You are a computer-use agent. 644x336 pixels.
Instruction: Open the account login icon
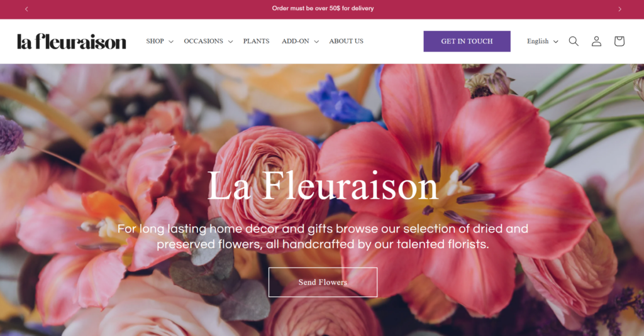coord(596,41)
